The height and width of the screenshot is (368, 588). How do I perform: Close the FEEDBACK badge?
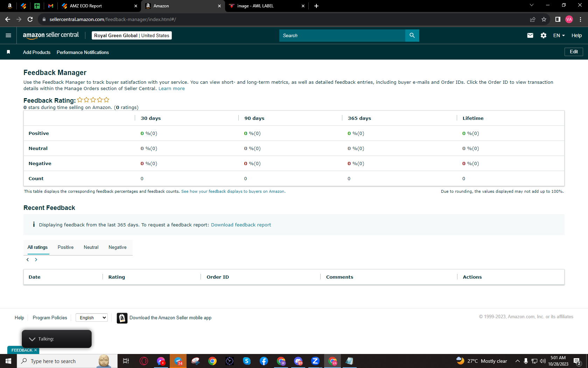pyautogui.click(x=35, y=350)
